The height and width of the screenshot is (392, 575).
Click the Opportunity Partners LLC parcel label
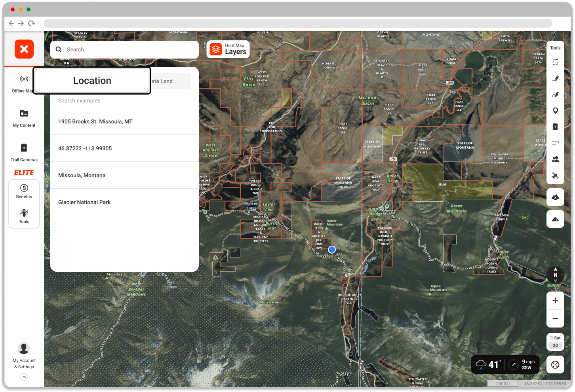349,299
